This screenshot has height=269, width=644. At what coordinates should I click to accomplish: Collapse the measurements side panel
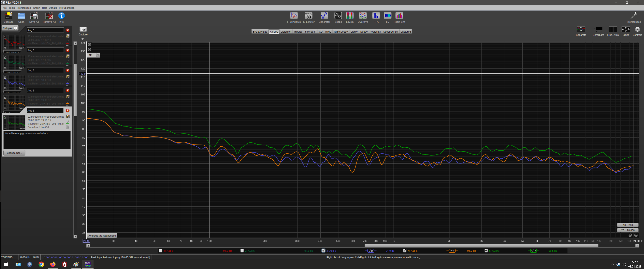pyautogui.click(x=10, y=28)
